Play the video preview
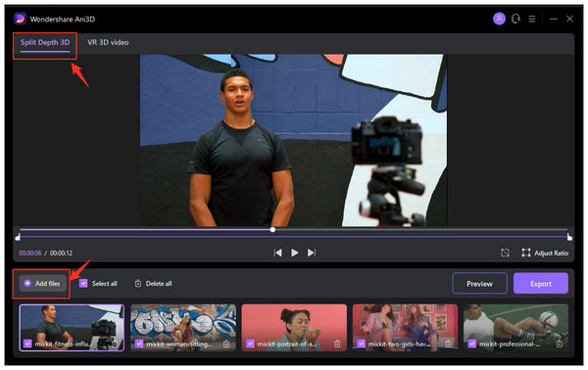The image size is (588, 370). click(x=295, y=253)
